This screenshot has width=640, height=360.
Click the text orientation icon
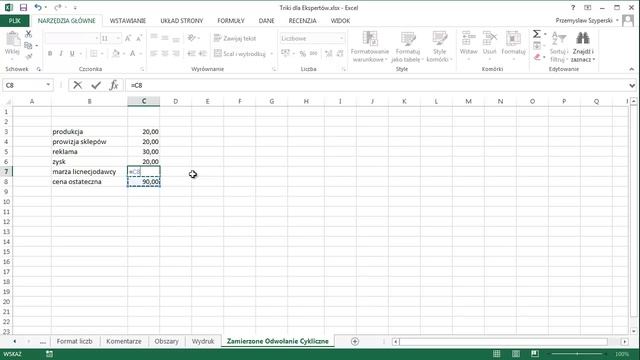tap(191, 38)
